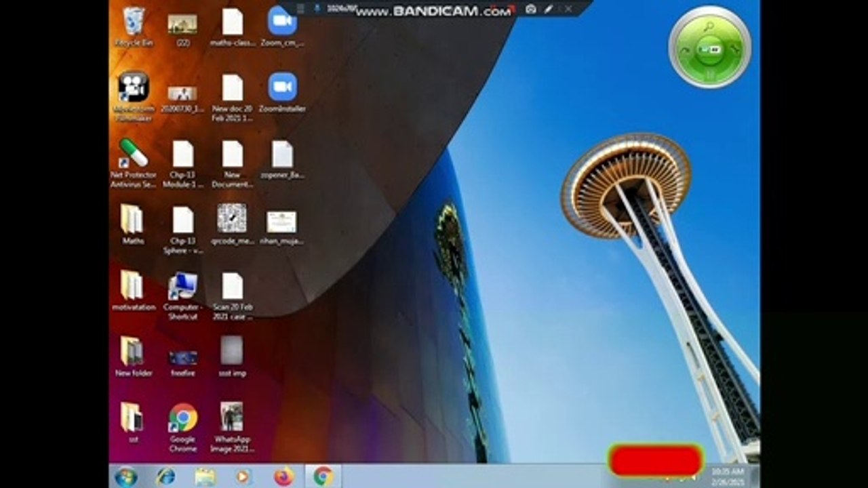
Task: Capture a screenshot with Bandicam's camera icon
Action: [x=531, y=9]
